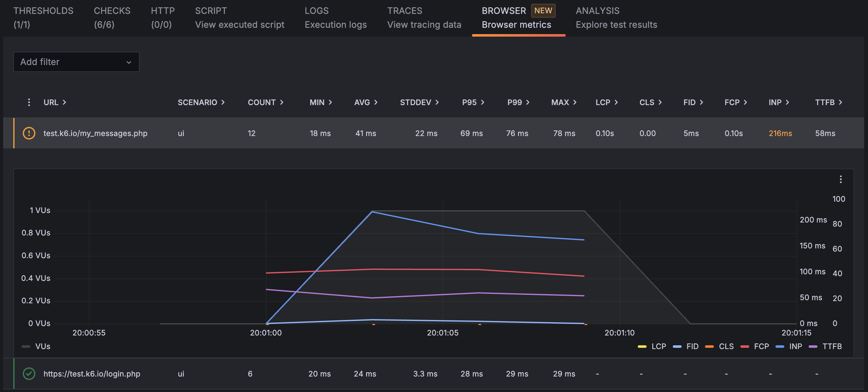Click the NEW badge next to BROWSER

point(543,10)
